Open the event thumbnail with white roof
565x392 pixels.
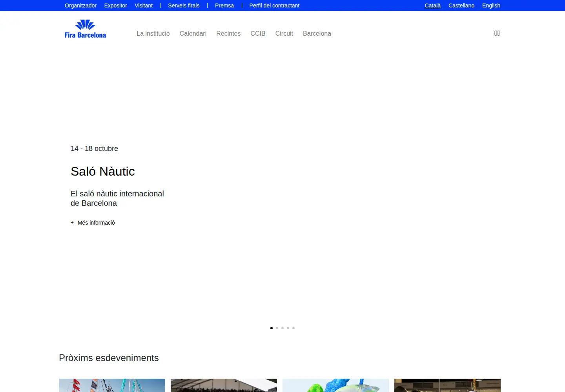(x=224, y=385)
